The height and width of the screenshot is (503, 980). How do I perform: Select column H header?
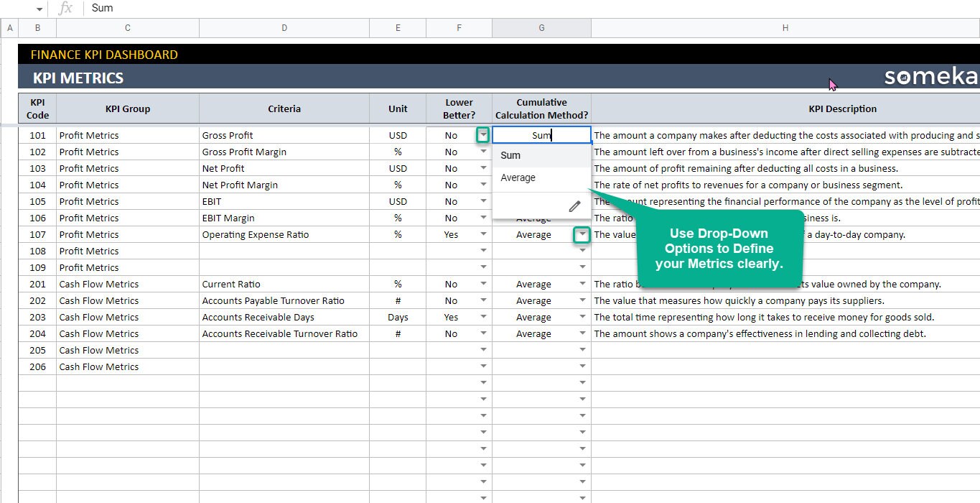785,28
